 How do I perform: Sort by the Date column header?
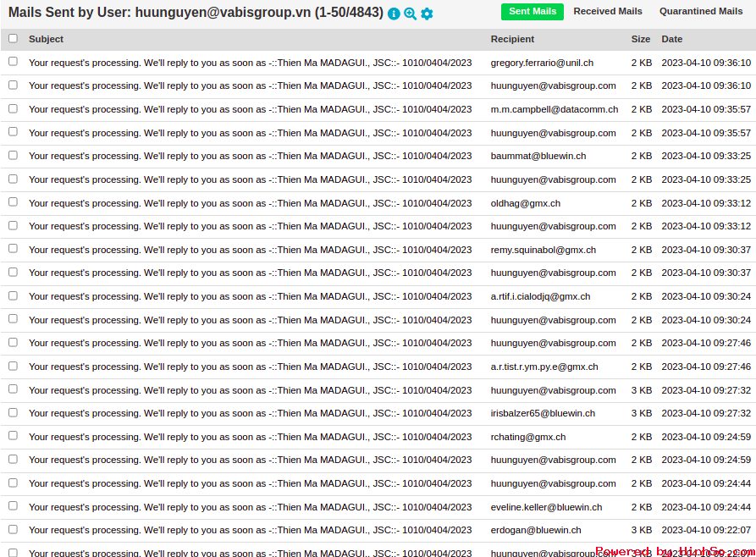pos(671,39)
